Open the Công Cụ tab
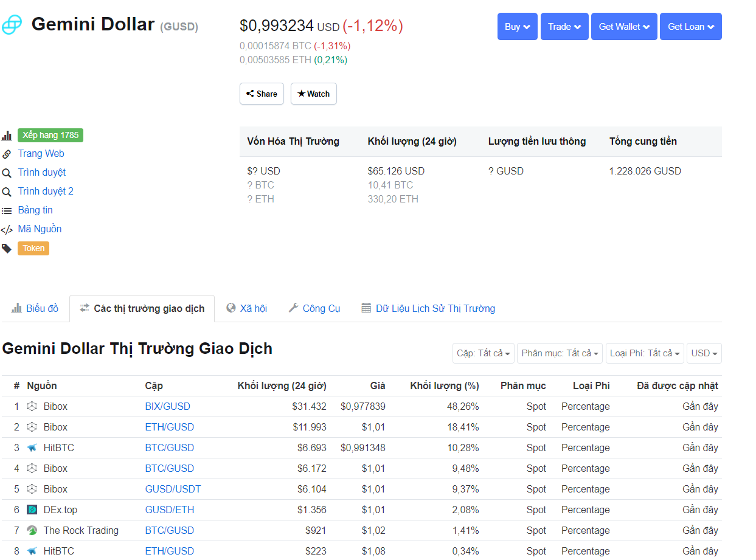Viewport: 756px width, 560px height. click(314, 308)
